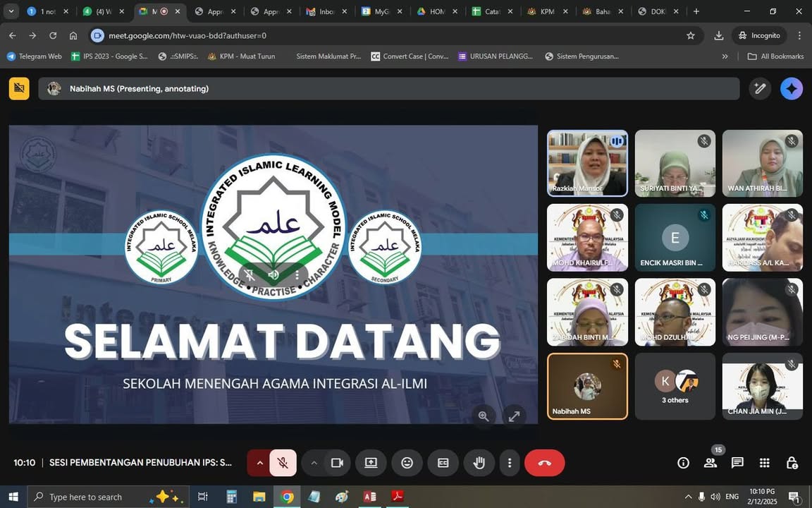Image resolution: width=812 pixels, height=508 pixels.
Task: Expand audio options chevron beside the mic
Action: point(259,463)
